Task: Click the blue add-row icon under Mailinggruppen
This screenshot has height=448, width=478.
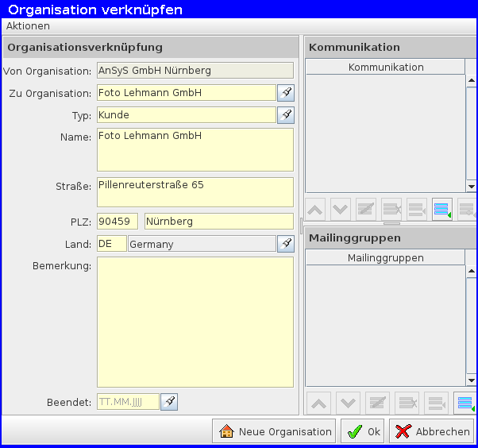Action: point(465,404)
